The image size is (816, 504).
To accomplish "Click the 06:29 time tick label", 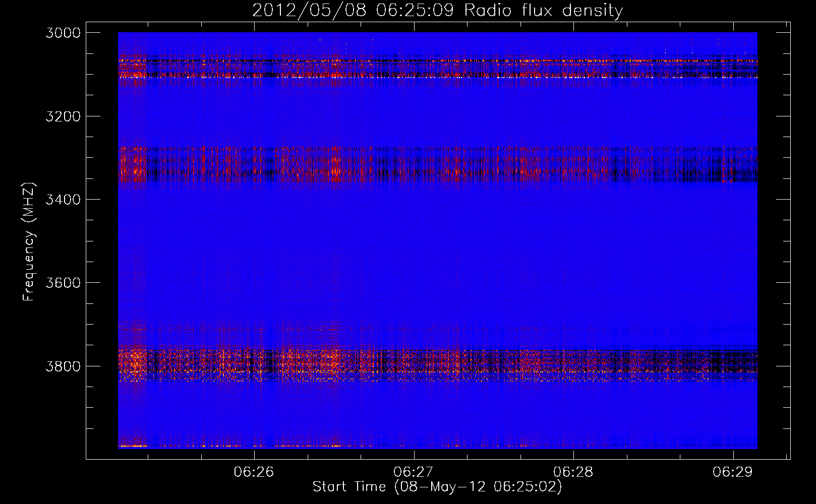I will coord(733,472).
